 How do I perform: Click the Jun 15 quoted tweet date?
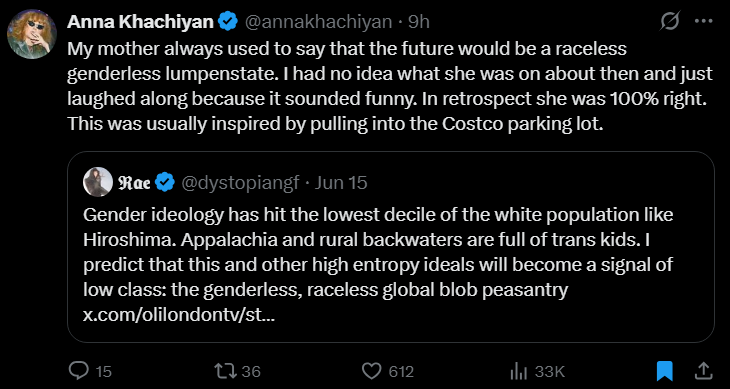click(x=341, y=183)
